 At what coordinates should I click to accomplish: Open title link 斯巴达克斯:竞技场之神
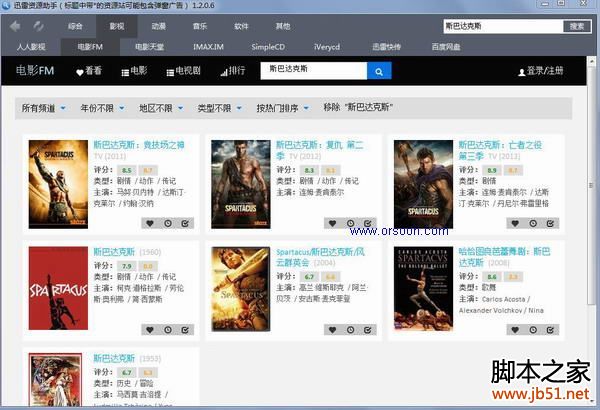pos(139,145)
